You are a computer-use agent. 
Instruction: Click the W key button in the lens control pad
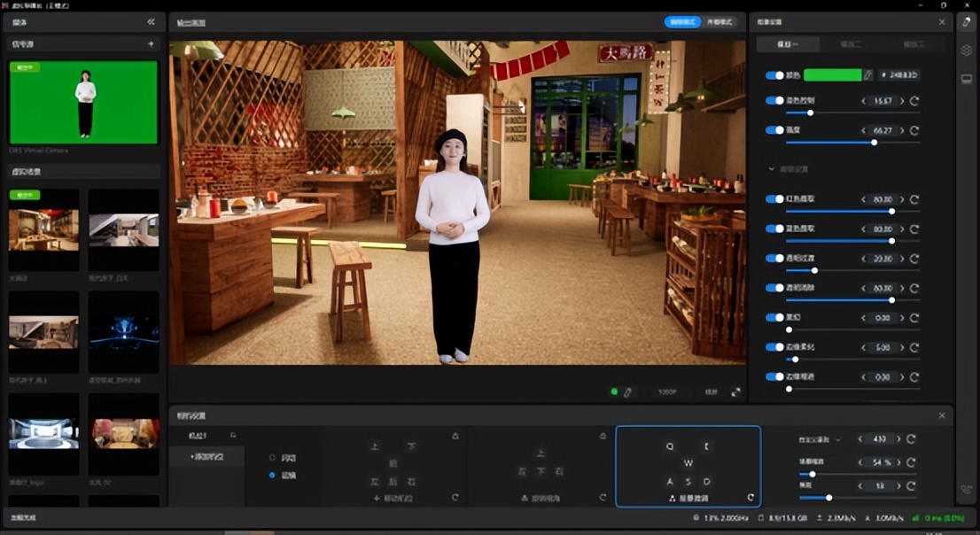(688, 463)
